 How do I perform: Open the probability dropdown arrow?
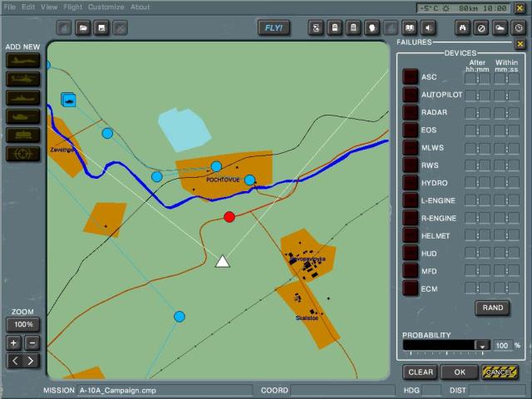point(481,345)
